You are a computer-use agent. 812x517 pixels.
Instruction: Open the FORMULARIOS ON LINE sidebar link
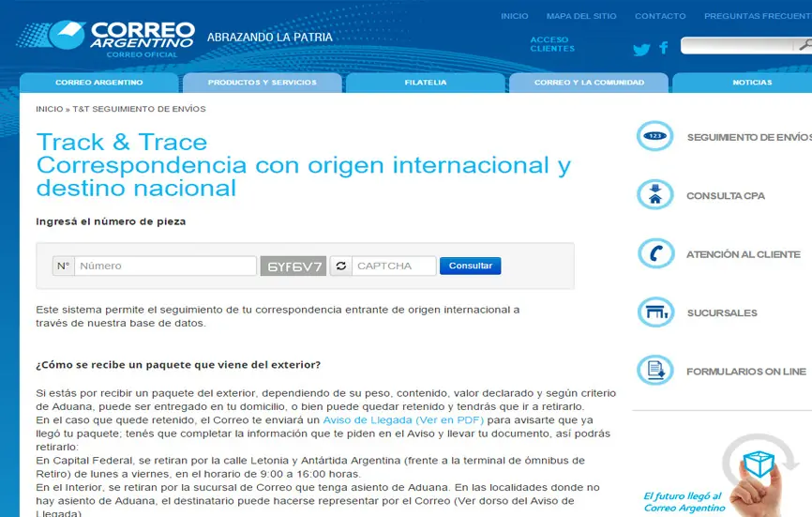[x=746, y=372]
